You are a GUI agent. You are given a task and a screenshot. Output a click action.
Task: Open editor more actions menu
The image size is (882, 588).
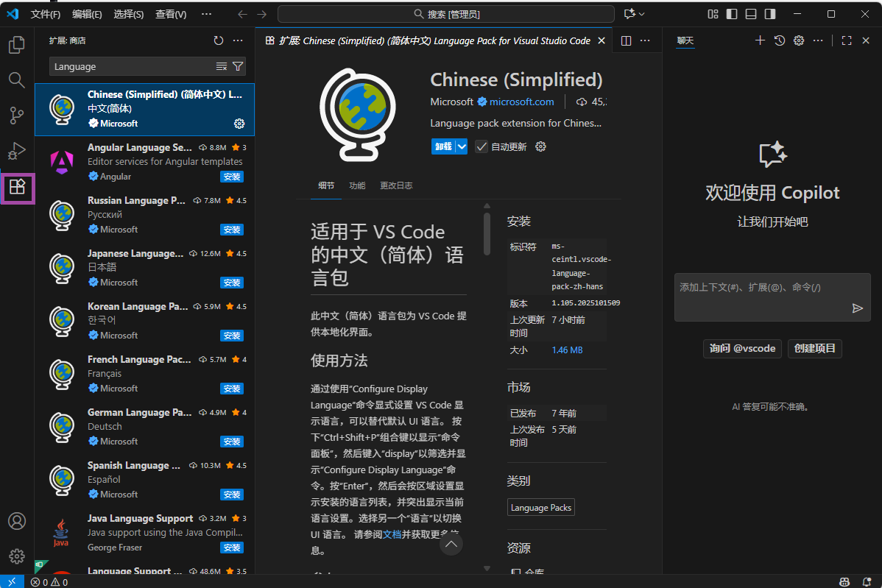645,40
